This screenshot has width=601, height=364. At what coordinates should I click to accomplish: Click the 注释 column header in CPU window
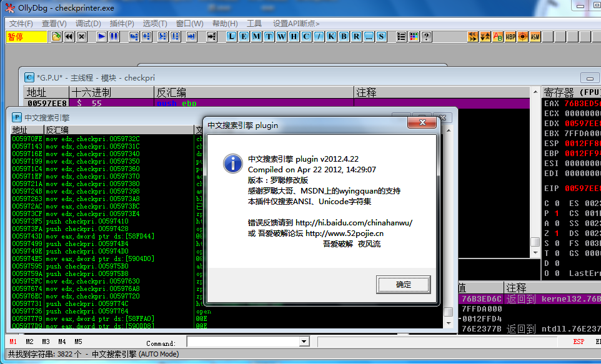(442, 92)
